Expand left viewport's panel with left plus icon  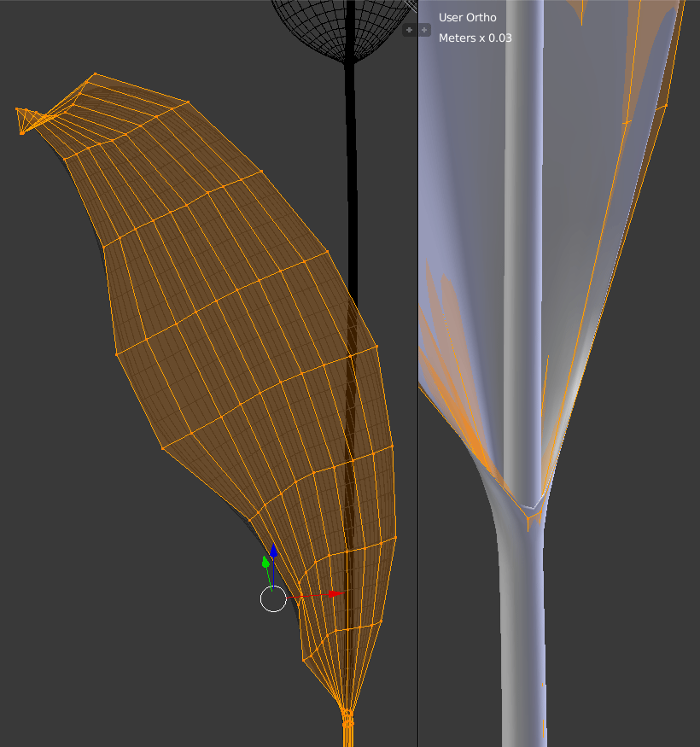409,30
